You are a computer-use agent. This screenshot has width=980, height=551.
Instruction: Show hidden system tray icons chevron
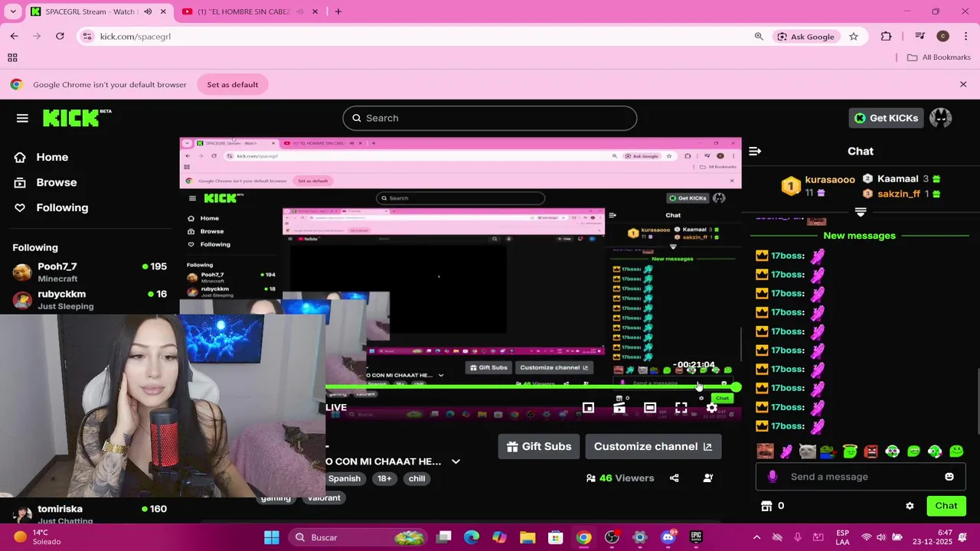(x=756, y=537)
